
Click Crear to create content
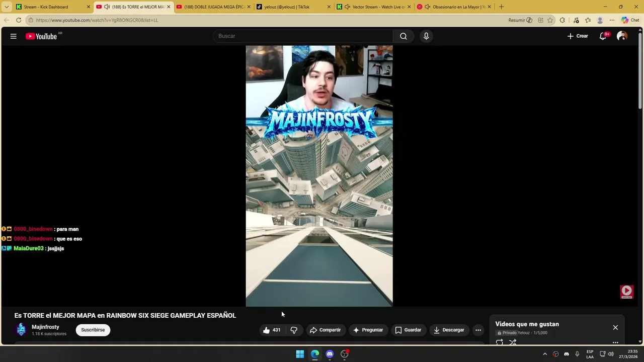click(x=578, y=36)
